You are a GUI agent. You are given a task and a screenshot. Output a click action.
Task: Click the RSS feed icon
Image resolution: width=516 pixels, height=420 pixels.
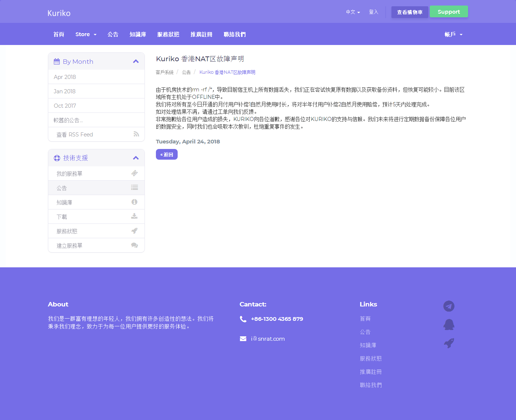coord(136,134)
